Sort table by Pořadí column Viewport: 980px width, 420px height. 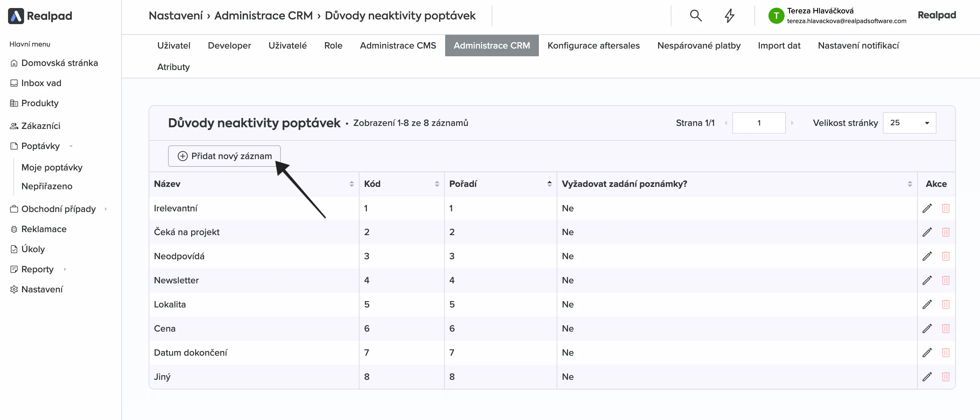tap(549, 184)
